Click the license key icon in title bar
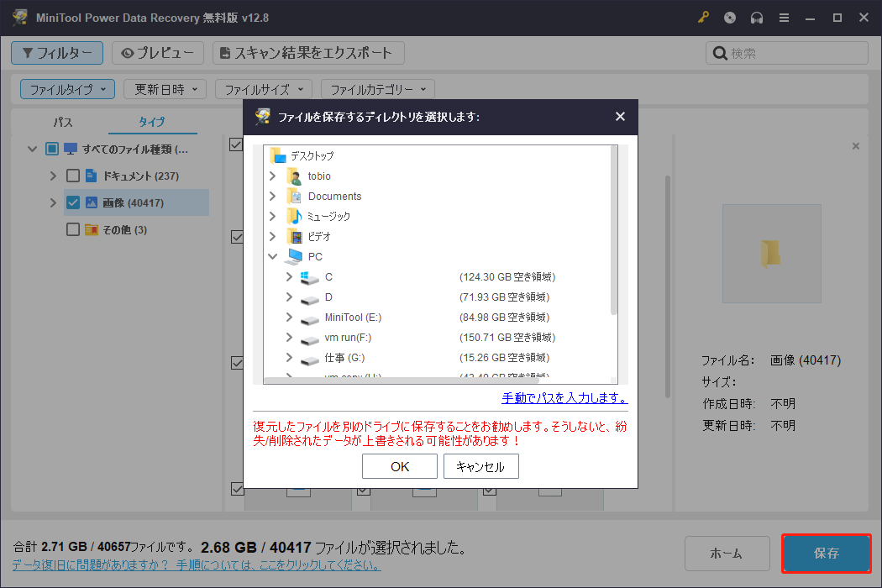Screen dimensions: 882x588 click(x=704, y=17)
